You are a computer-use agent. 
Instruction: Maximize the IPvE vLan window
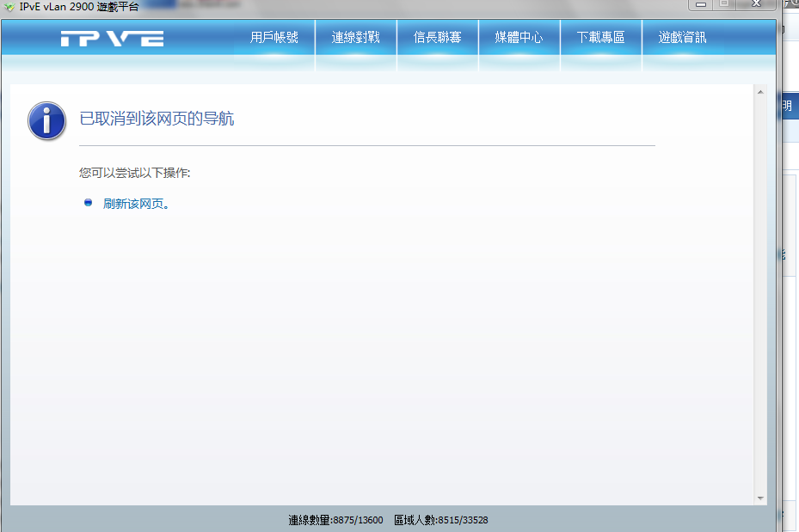[x=724, y=4]
